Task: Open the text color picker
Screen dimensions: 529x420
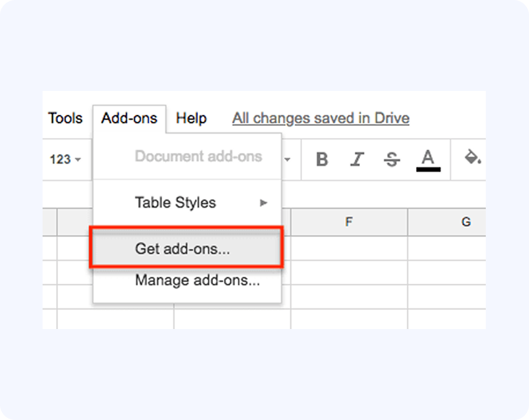Action: [428, 159]
